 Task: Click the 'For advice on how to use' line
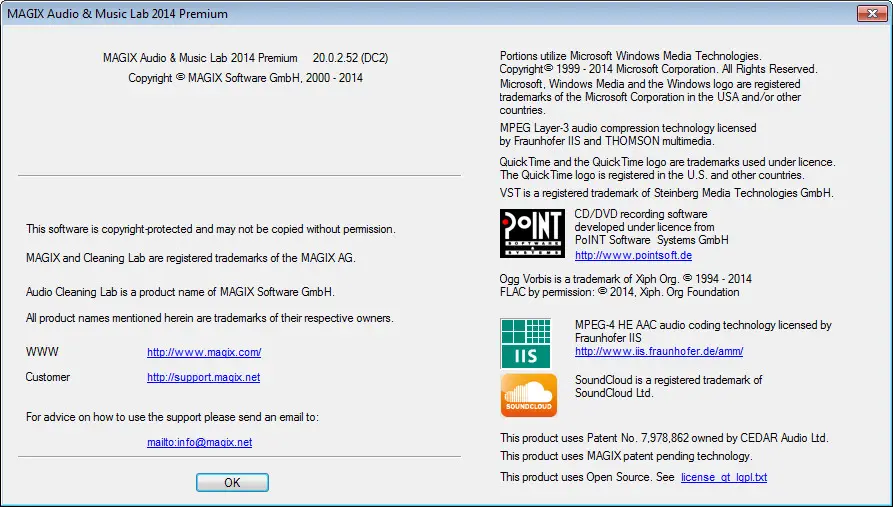pos(172,417)
